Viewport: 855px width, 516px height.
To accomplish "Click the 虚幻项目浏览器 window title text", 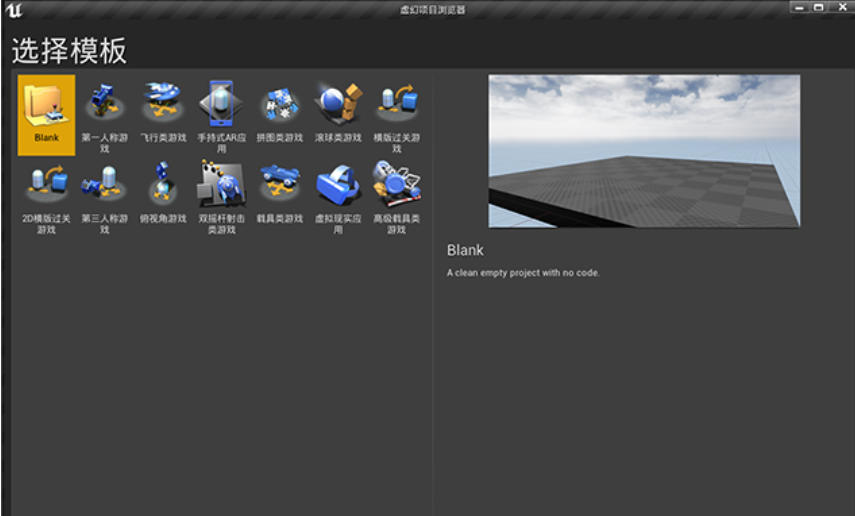I will tap(426, 10).
